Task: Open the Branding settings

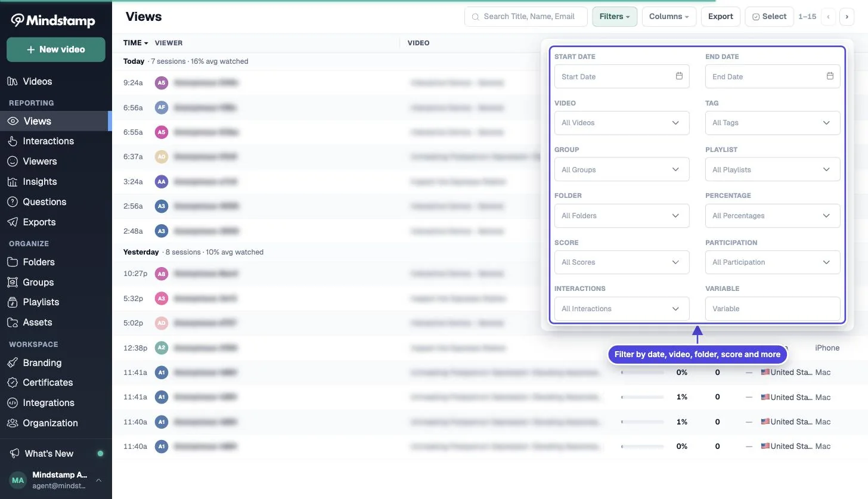Action: [x=56, y=362]
